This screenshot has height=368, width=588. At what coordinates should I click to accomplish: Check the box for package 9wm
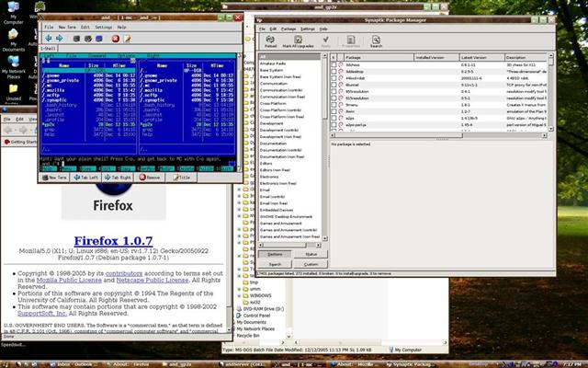[x=334, y=111]
